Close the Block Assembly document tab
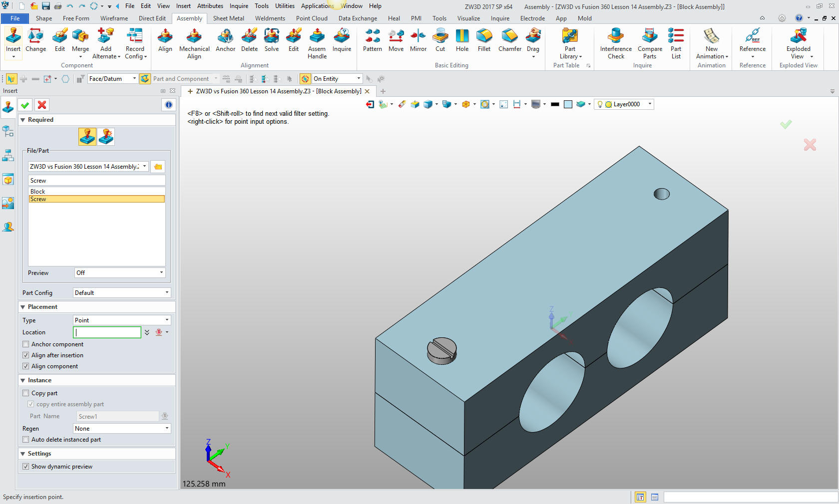839x504 pixels. [x=367, y=91]
